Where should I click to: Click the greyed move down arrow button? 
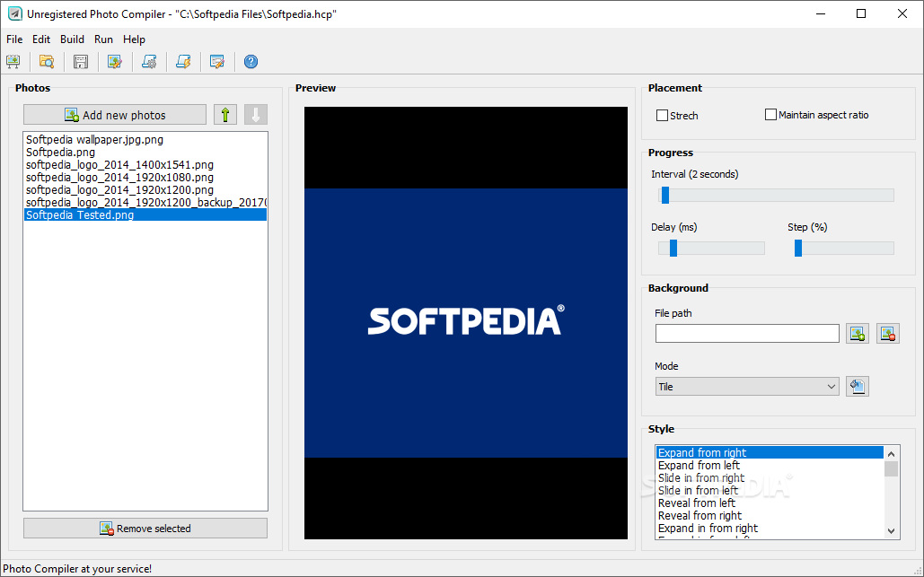point(256,115)
